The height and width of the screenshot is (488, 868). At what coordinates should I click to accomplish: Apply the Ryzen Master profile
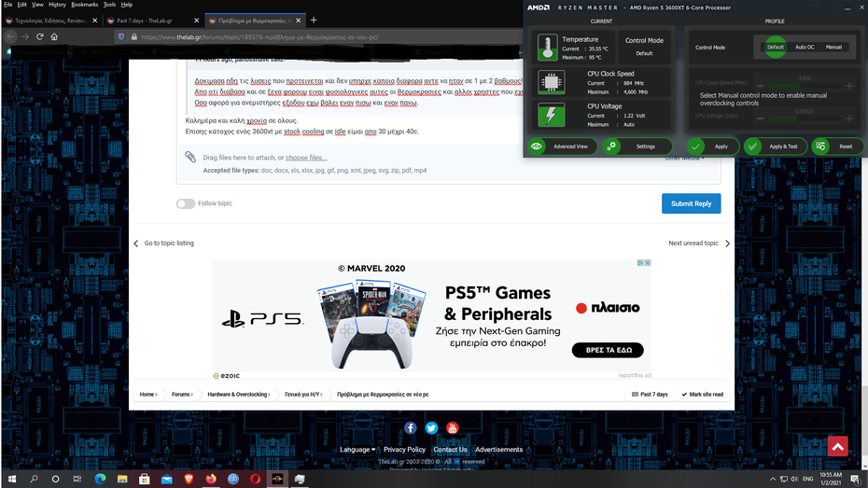[x=713, y=146]
